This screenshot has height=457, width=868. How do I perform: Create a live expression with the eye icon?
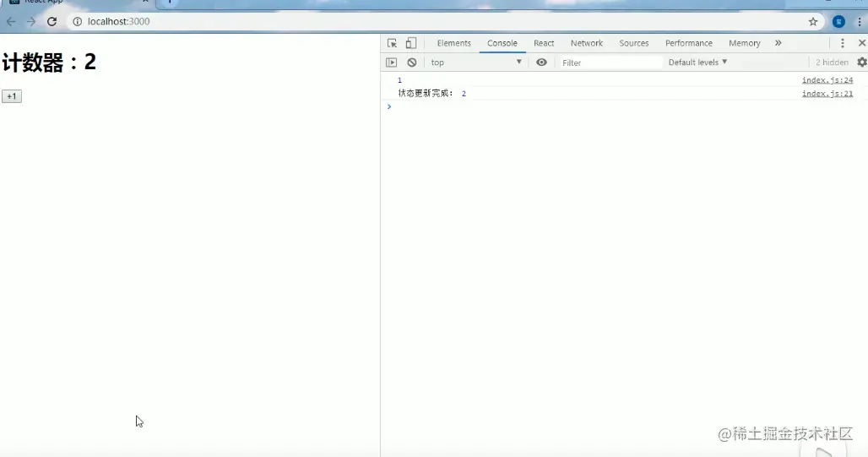541,62
